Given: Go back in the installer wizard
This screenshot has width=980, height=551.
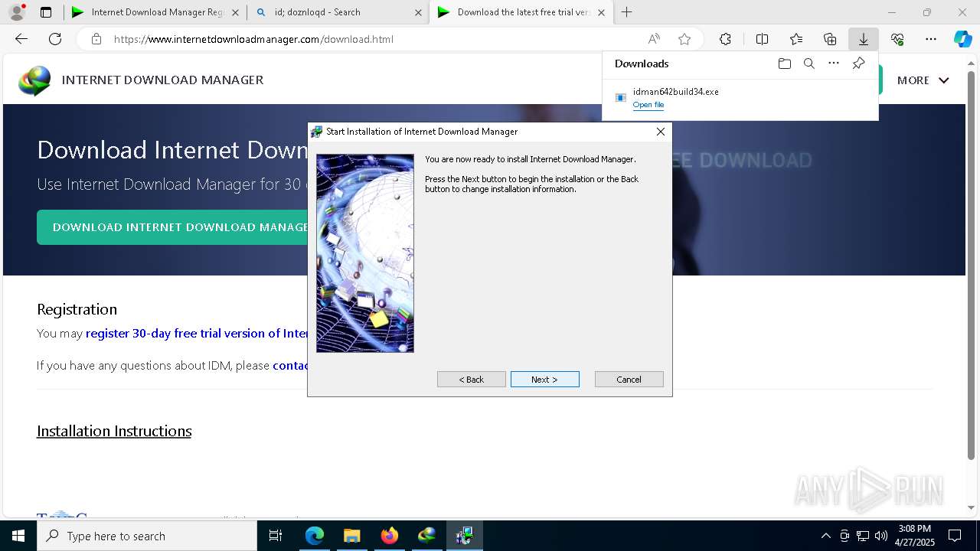Looking at the screenshot, I should [471, 380].
